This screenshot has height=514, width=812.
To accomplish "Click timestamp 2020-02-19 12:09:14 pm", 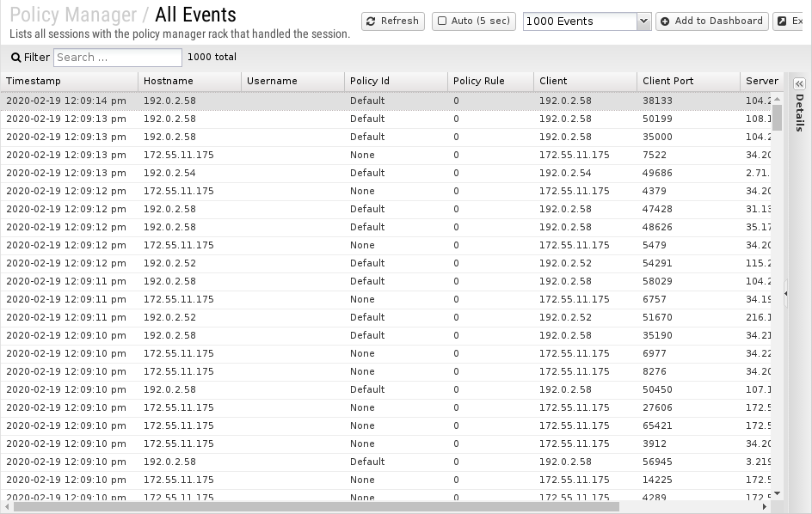I will point(66,101).
